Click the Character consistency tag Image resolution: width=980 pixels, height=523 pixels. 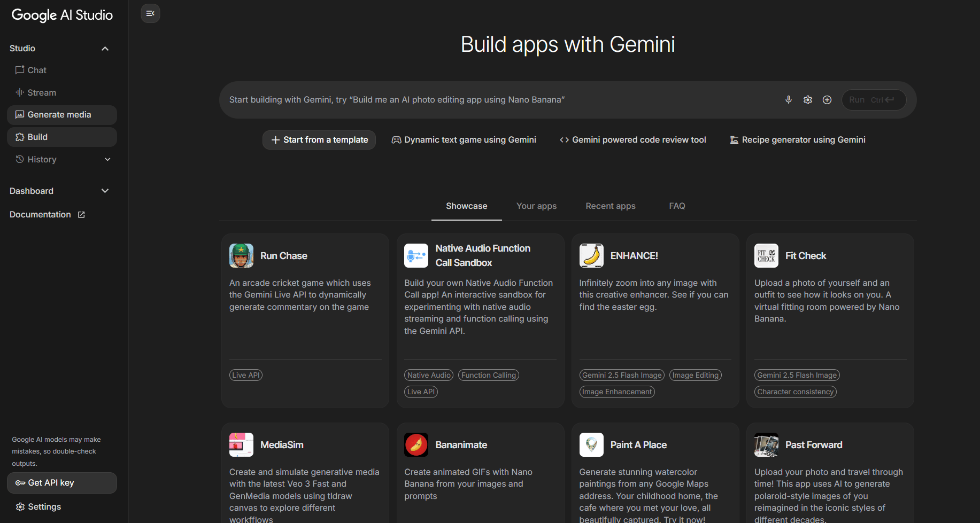796,392
